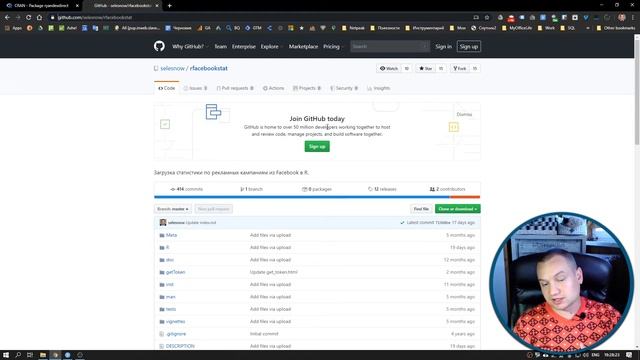Viewport: 640px width, 360px height.
Task: Expand the Why GitHub? menu
Action: (x=190, y=47)
